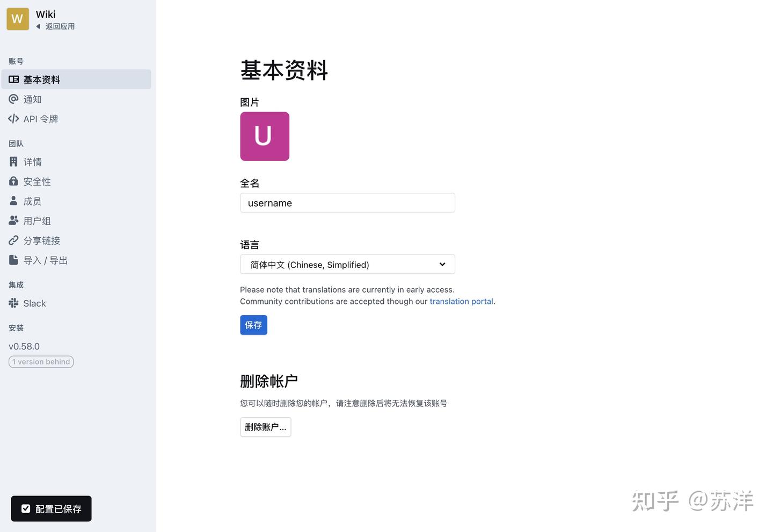The height and width of the screenshot is (532, 773).
Task: Open 分享链接 (Share Links) settings
Action: pos(41,240)
